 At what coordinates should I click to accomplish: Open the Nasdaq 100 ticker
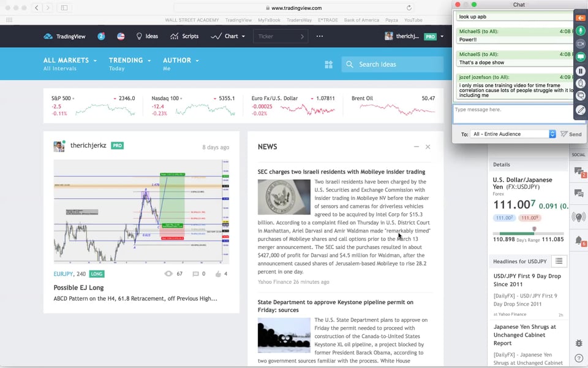193,105
